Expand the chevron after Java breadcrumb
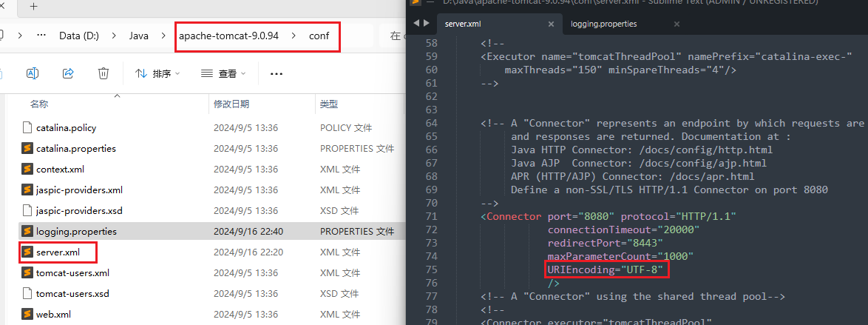Screen dimensions: 868x325 (163, 36)
